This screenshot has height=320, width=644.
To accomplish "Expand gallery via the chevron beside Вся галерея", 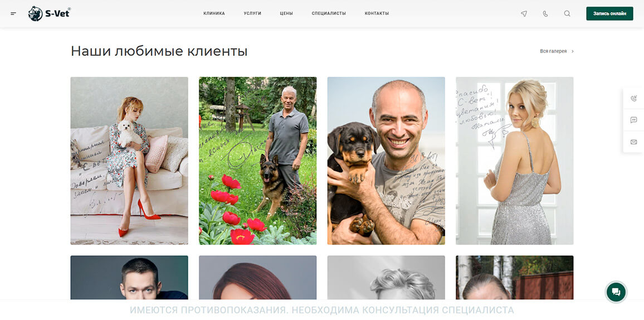I will pos(573,51).
